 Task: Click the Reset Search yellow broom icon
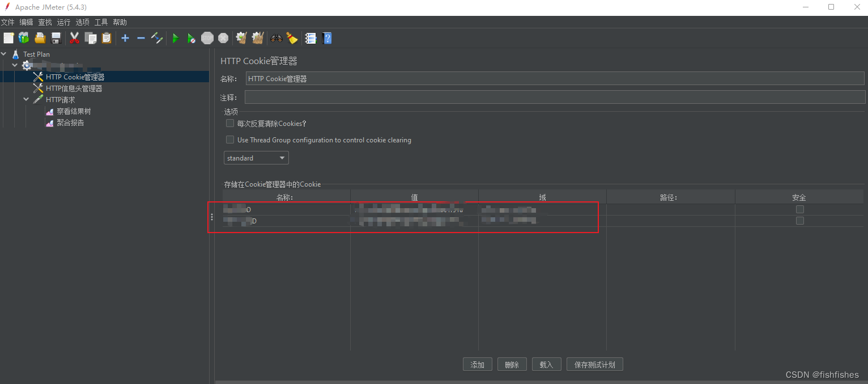tap(292, 38)
